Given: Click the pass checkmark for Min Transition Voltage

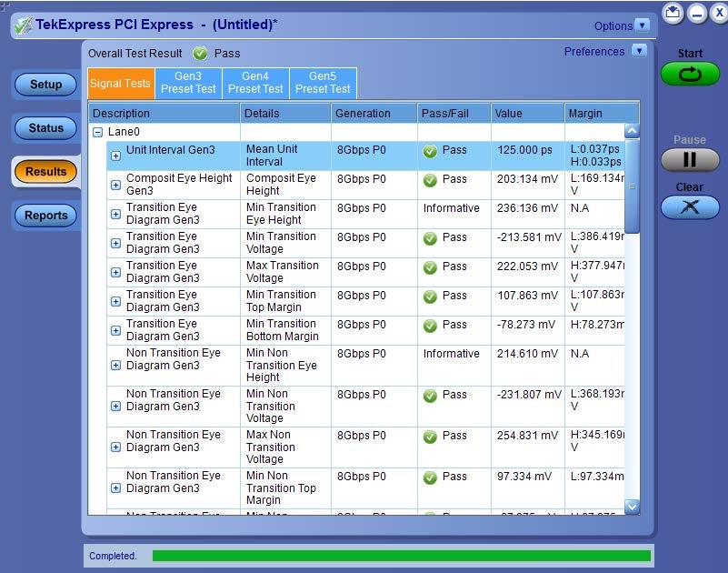Looking at the screenshot, I should (x=430, y=238).
